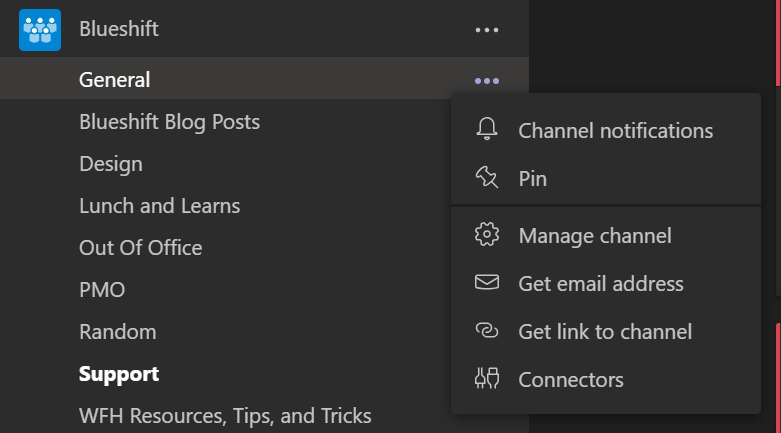Click the pushpin icon

(x=487, y=177)
